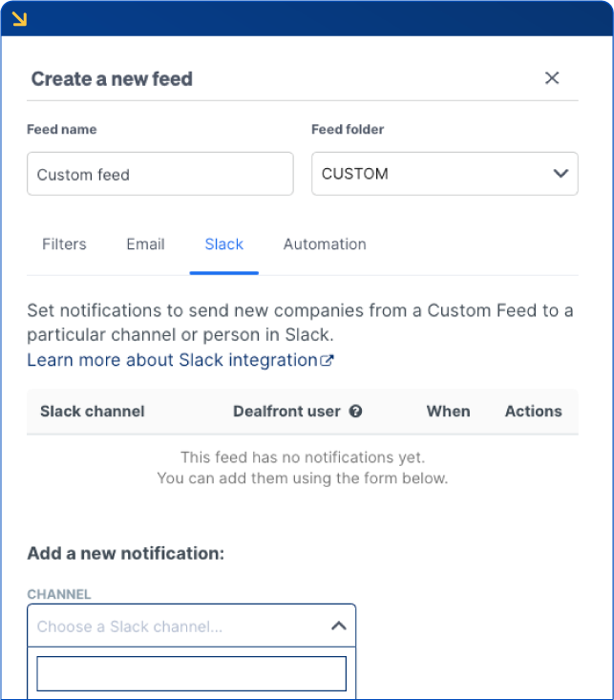Click the When column header

(x=448, y=412)
